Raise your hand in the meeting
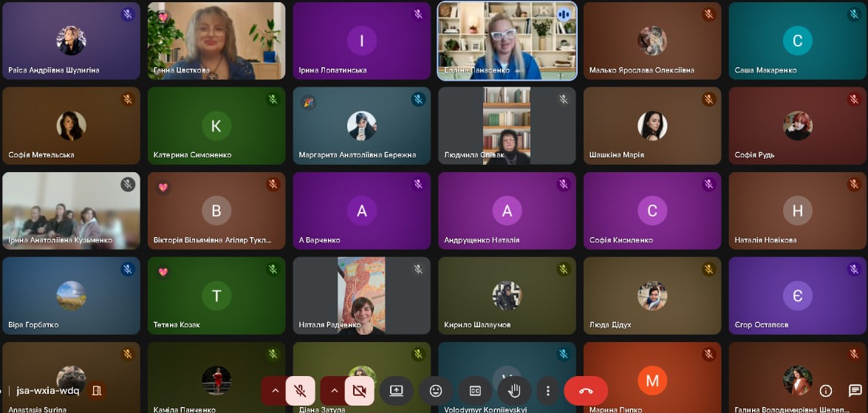Screen dimensions: 868x413 pos(514,391)
